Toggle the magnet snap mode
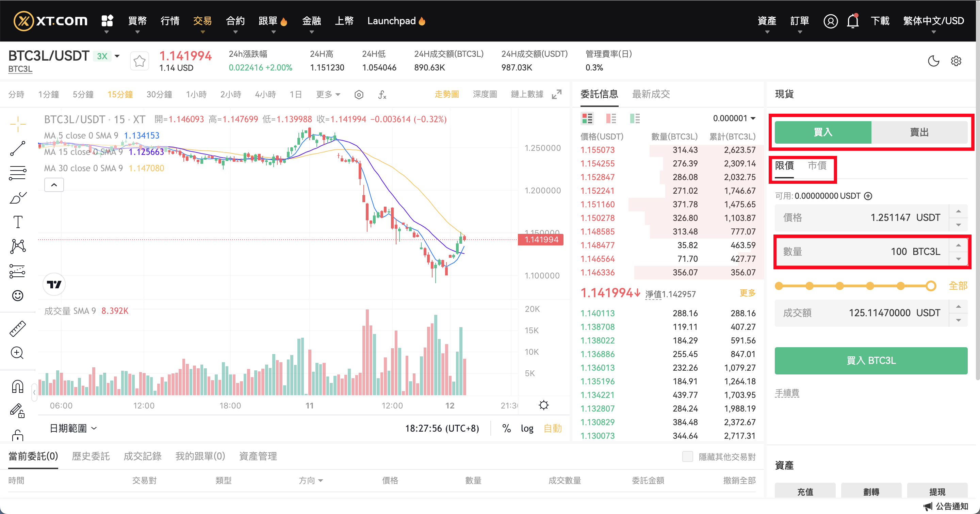 click(17, 387)
